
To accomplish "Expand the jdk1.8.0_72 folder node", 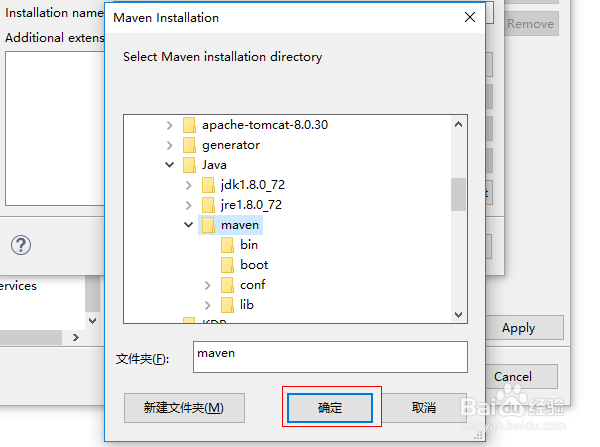I will (188, 185).
